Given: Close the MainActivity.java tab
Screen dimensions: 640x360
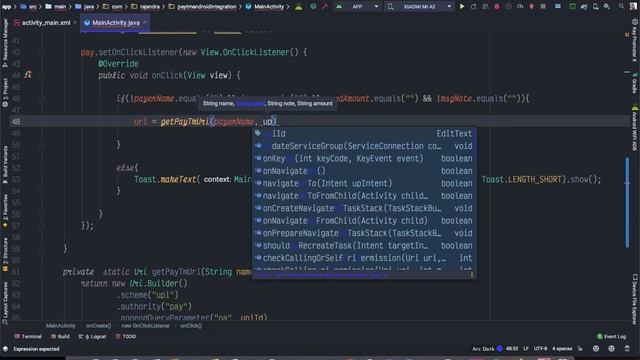Looking at the screenshot, I should (x=145, y=23).
